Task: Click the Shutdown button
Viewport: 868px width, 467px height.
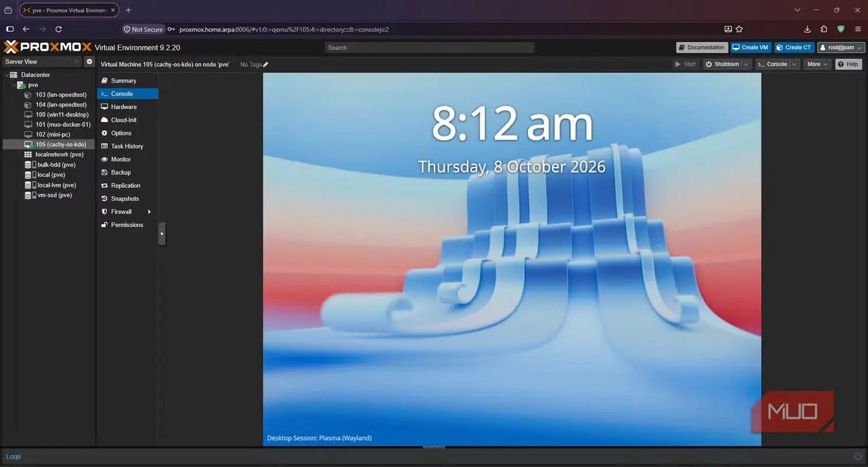Action: pos(723,65)
